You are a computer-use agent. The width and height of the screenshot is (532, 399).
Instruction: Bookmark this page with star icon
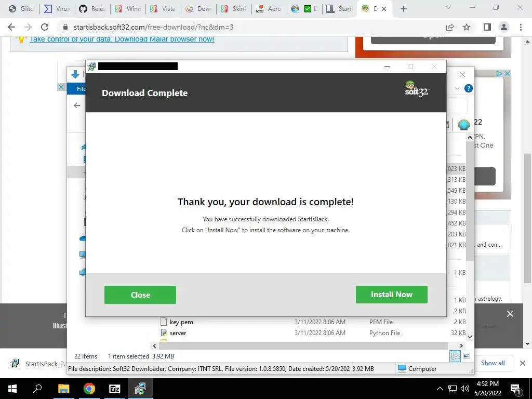[467, 27]
